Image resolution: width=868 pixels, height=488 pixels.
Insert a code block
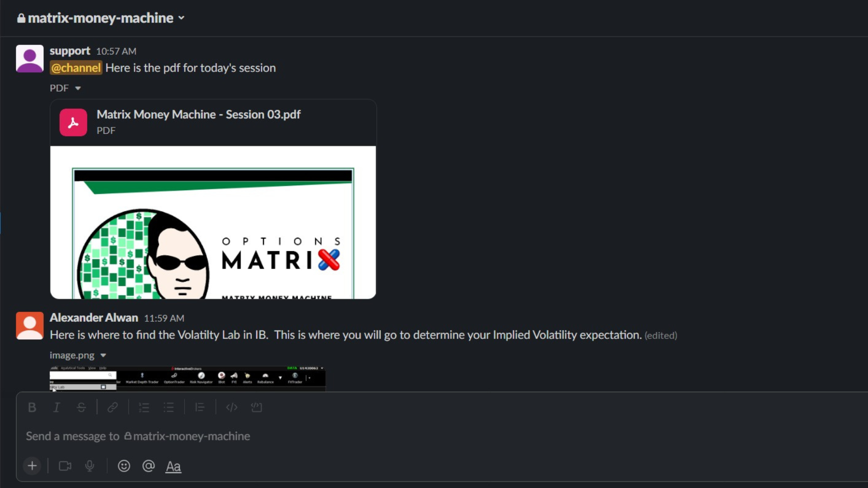(x=256, y=408)
